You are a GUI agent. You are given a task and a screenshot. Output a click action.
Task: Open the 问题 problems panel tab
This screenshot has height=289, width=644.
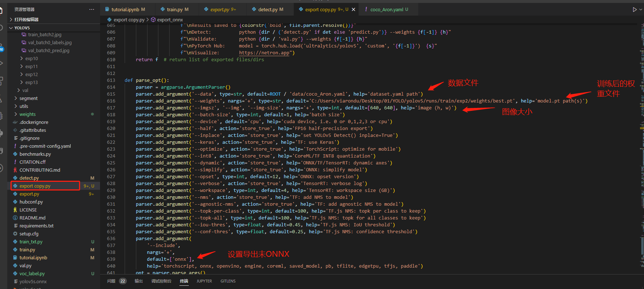tap(111, 281)
